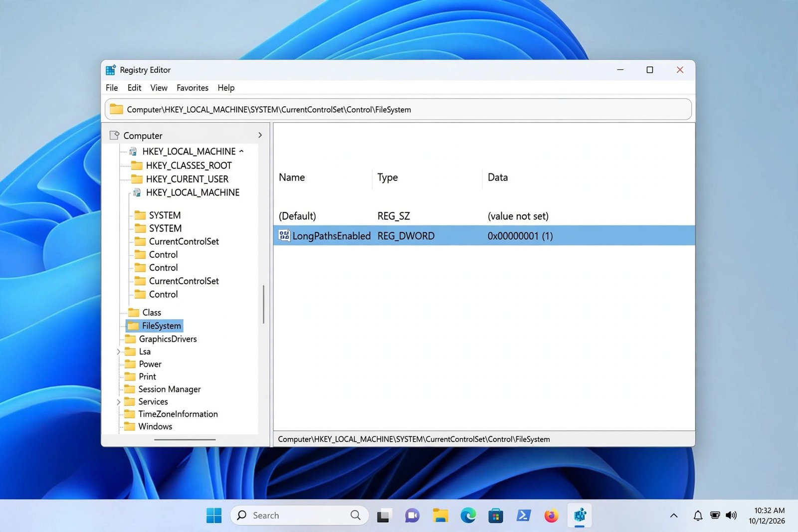Click the tree pane horizontal scrollbar
Viewport: 798px width, 532px height.
[185, 440]
